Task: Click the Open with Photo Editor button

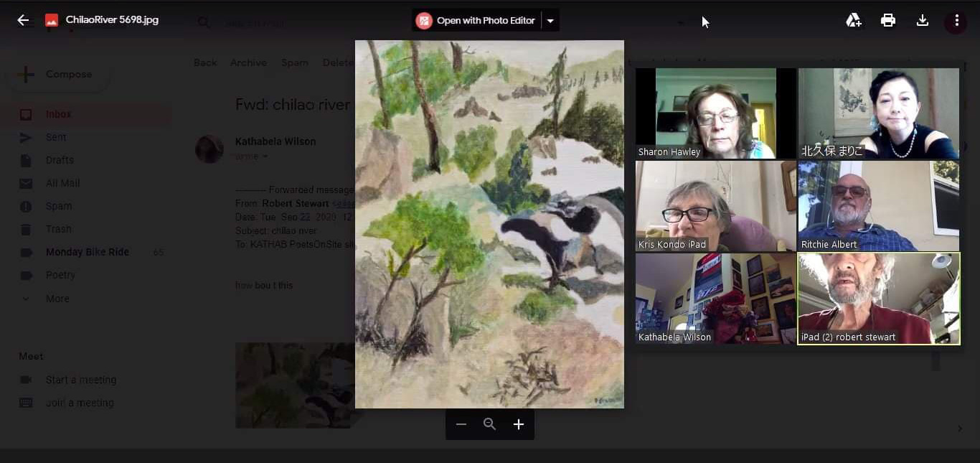Action: [x=476, y=21]
